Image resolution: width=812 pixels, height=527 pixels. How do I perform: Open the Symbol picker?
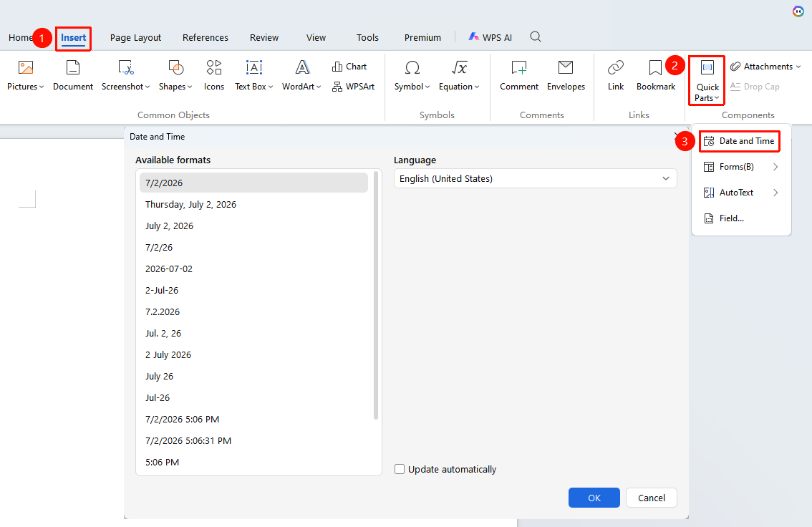click(412, 75)
